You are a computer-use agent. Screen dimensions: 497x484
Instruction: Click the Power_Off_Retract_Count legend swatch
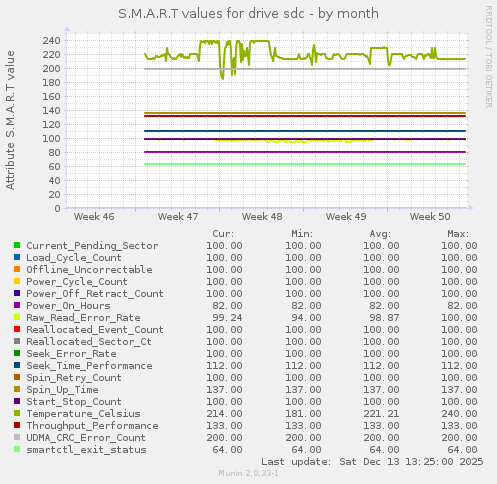(x=17, y=293)
